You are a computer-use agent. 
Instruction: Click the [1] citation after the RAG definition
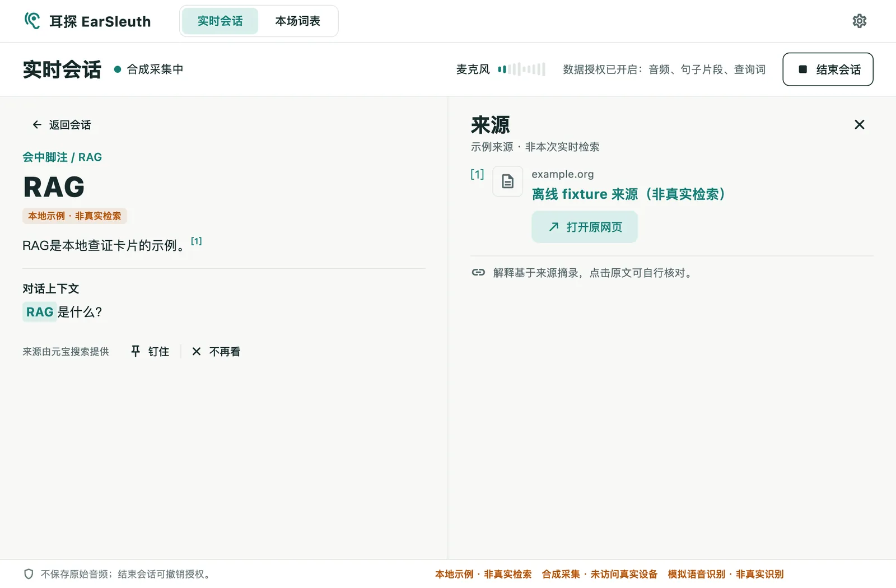click(x=196, y=241)
